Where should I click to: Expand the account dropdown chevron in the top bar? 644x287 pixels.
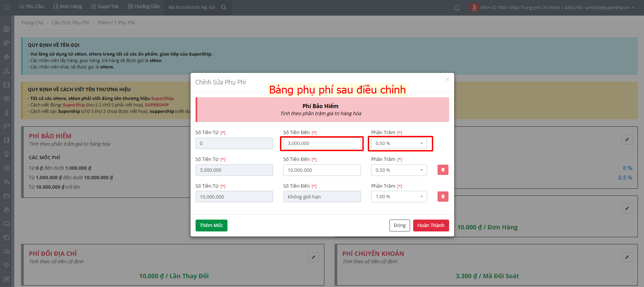633,7
